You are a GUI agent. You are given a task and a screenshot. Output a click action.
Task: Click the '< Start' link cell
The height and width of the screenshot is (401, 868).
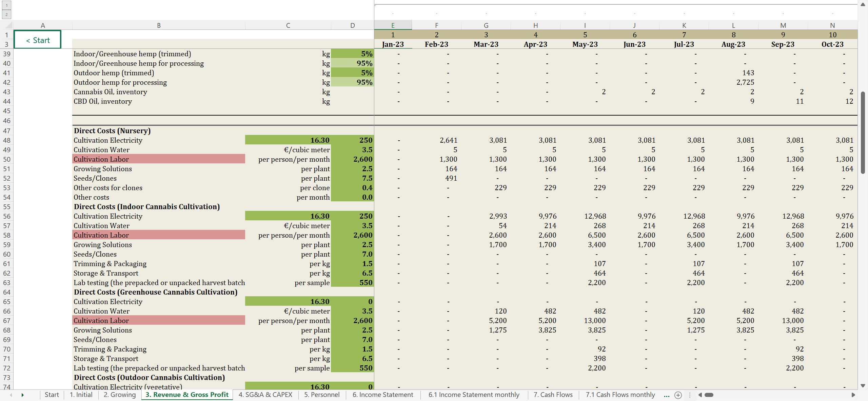click(38, 40)
